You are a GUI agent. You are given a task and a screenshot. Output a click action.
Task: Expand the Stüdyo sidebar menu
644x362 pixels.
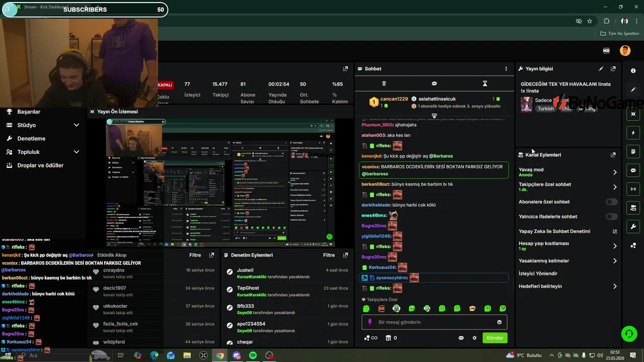click(76, 125)
